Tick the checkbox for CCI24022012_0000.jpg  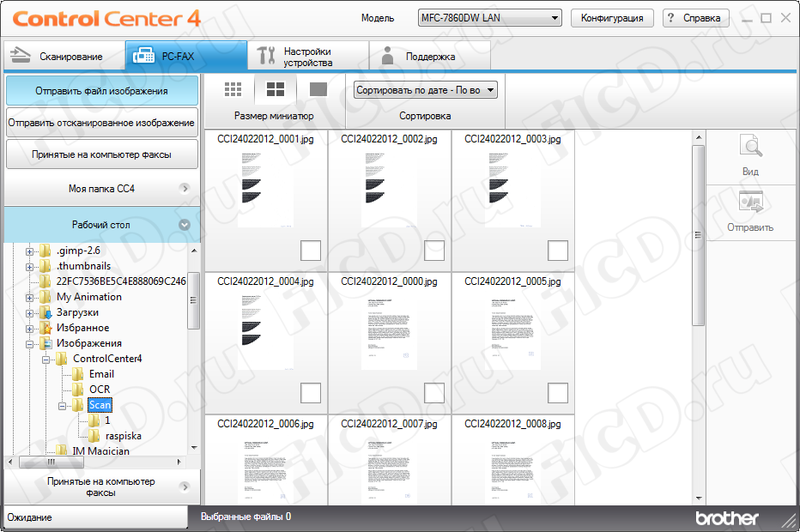tap(434, 393)
